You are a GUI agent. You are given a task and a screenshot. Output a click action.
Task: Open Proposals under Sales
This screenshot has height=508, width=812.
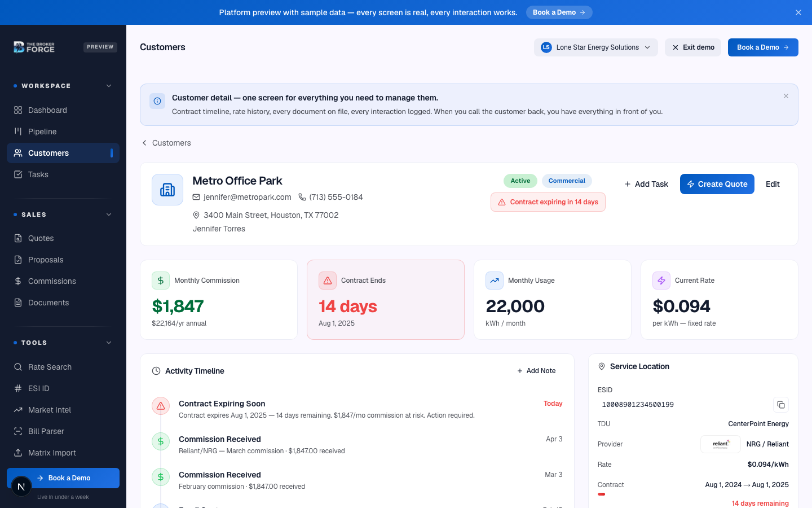tap(63, 260)
